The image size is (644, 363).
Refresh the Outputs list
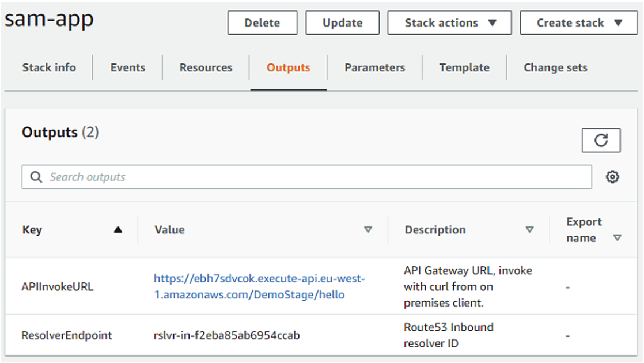pyautogui.click(x=601, y=140)
